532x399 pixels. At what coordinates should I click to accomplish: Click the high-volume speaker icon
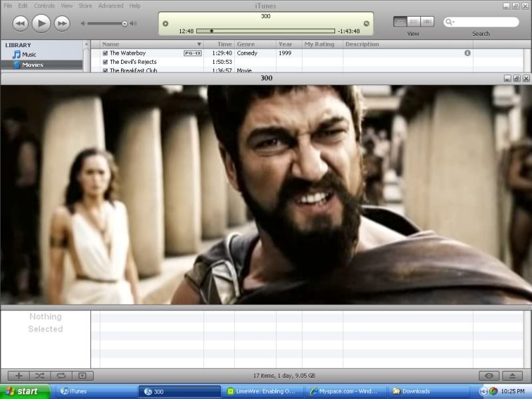tap(134, 23)
